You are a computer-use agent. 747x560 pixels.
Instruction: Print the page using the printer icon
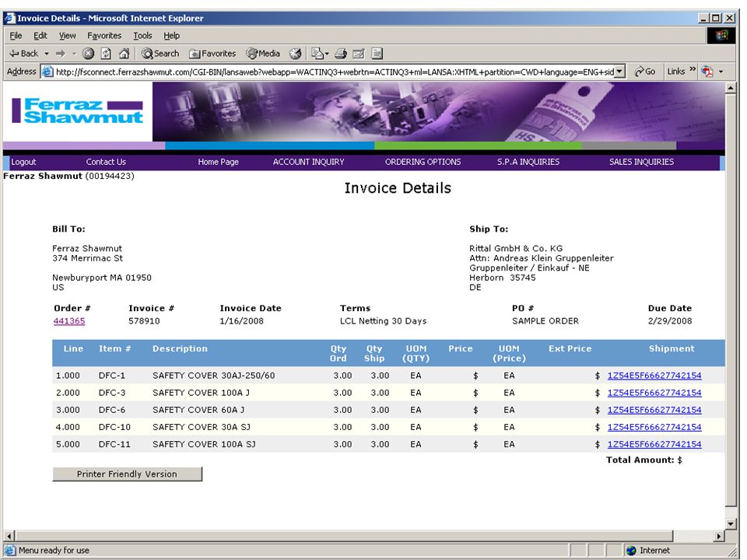click(341, 54)
